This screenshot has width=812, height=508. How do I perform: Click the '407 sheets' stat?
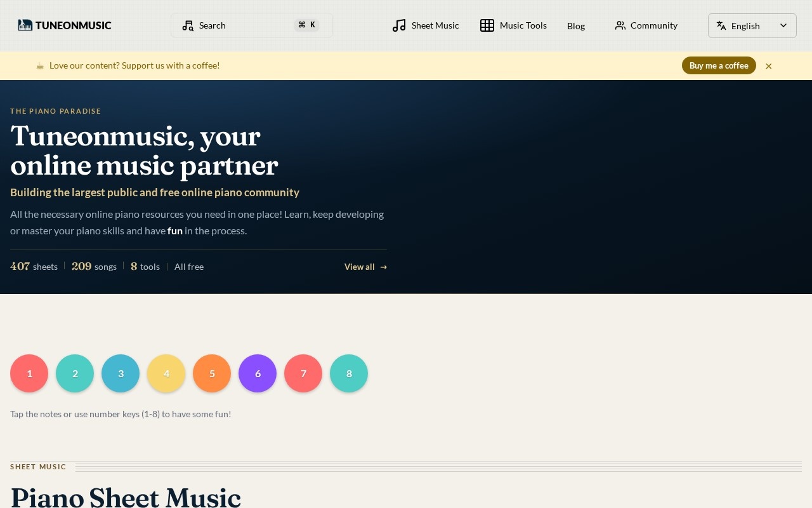point(34,267)
